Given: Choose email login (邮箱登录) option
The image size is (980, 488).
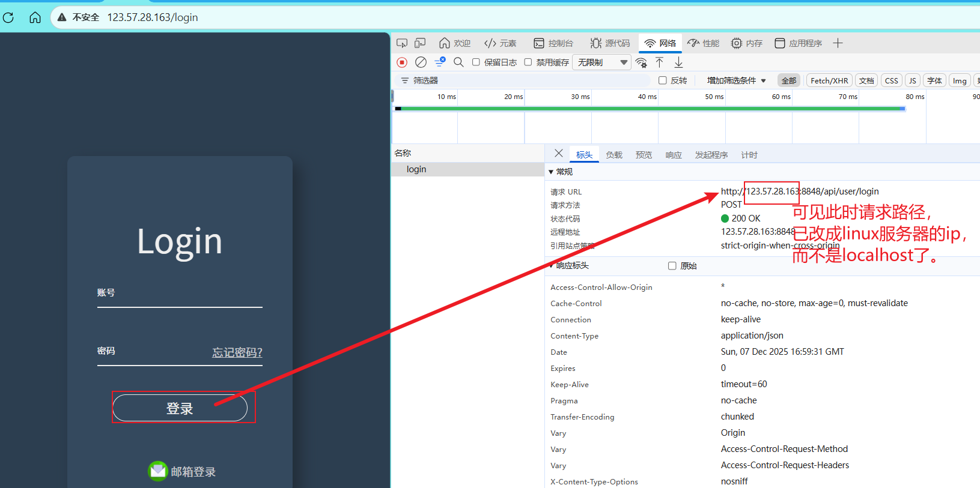Looking at the screenshot, I should click(x=182, y=471).
